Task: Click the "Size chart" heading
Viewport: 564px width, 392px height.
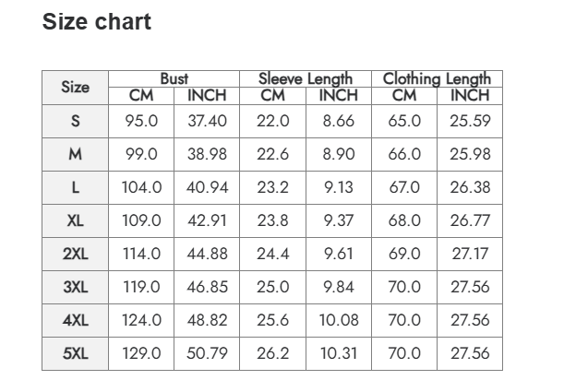Action: click(x=97, y=22)
